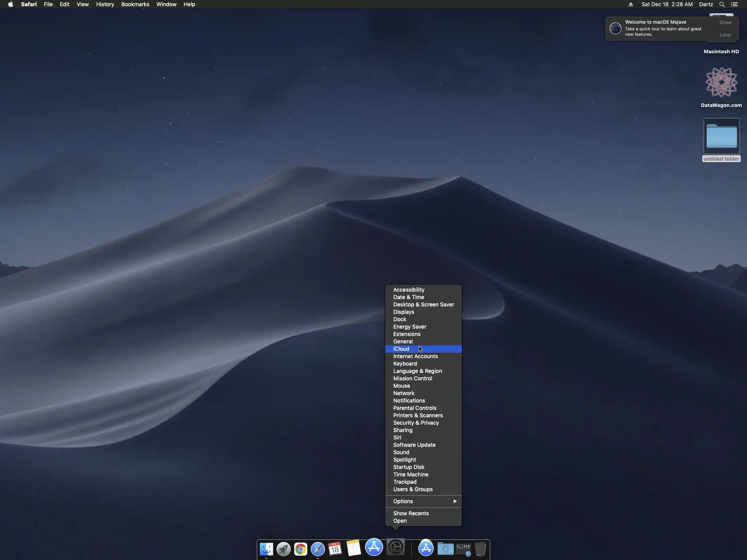
Task: Choose Security & Privacy menu entry
Action: (416, 423)
